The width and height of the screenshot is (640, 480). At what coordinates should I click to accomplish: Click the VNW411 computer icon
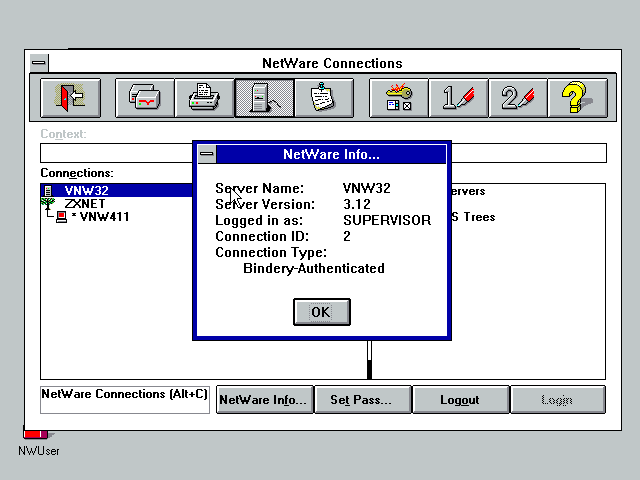click(x=62, y=217)
